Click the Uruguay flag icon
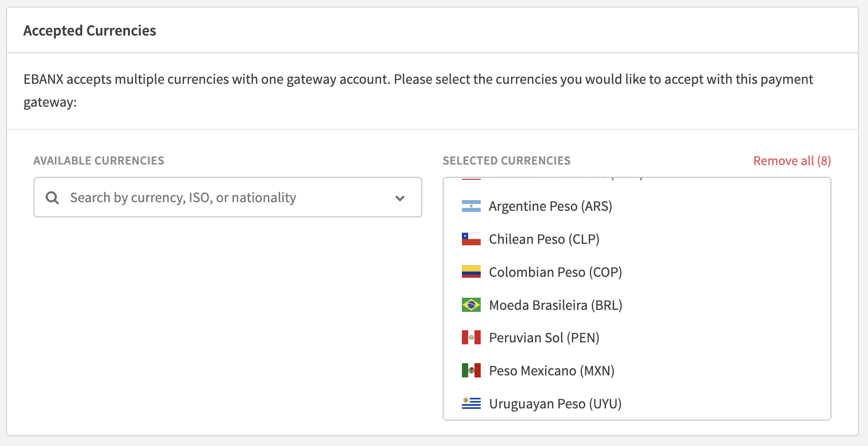 471,404
